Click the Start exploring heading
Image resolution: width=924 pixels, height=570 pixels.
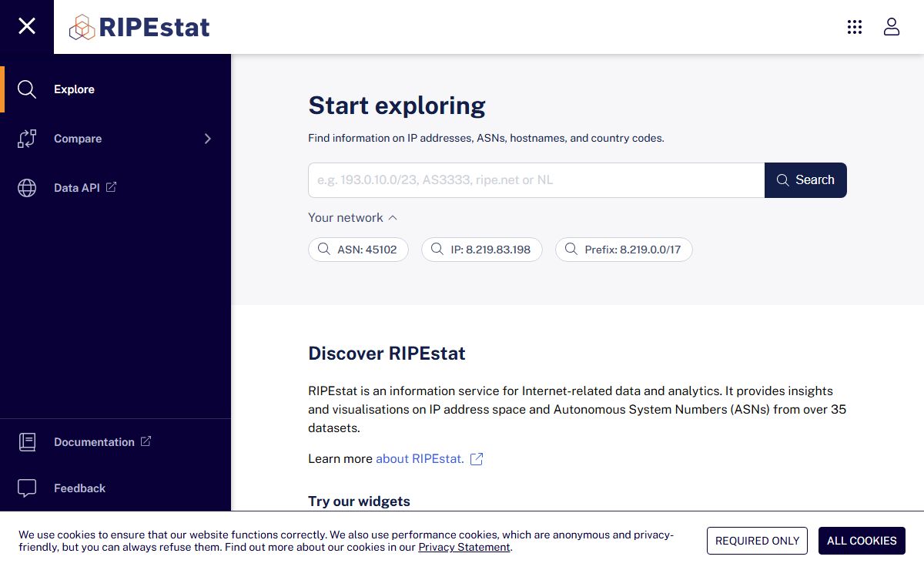click(397, 106)
